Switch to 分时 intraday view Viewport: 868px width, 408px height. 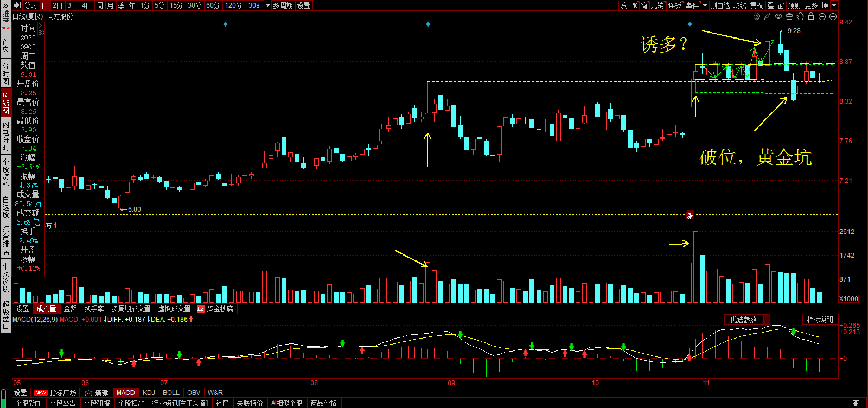point(31,5)
